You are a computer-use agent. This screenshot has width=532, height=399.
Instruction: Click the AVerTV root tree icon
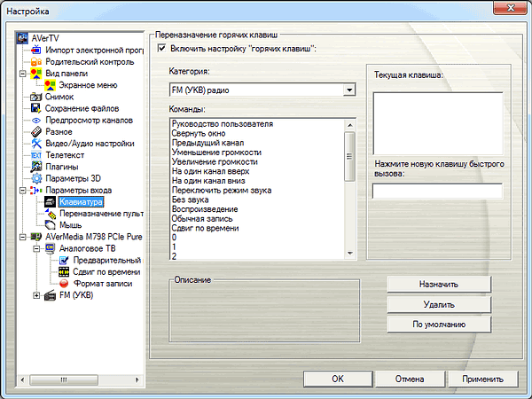coord(23,38)
